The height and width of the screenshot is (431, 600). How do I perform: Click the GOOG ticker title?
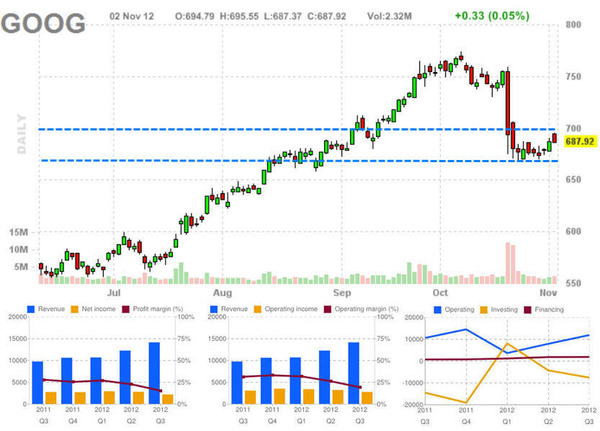43,23
